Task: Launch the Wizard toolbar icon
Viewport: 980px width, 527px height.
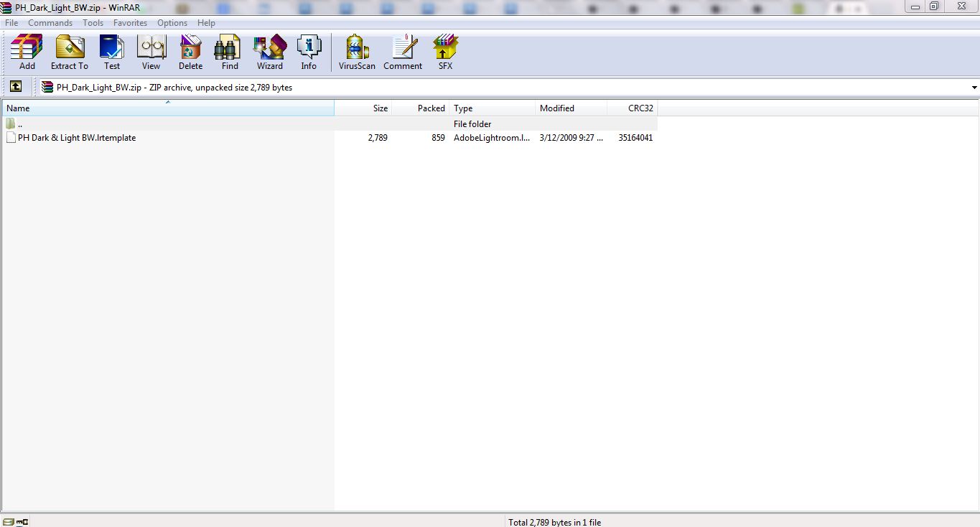Action: (270, 52)
